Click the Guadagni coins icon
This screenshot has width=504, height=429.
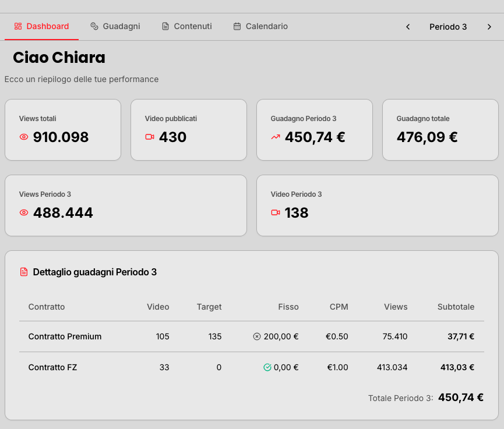94,26
